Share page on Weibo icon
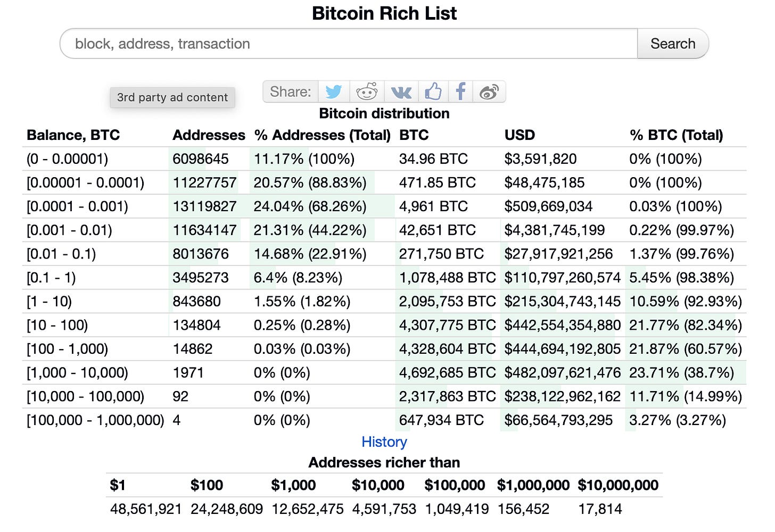Image resolution: width=775 pixels, height=532 pixels. 489,92
